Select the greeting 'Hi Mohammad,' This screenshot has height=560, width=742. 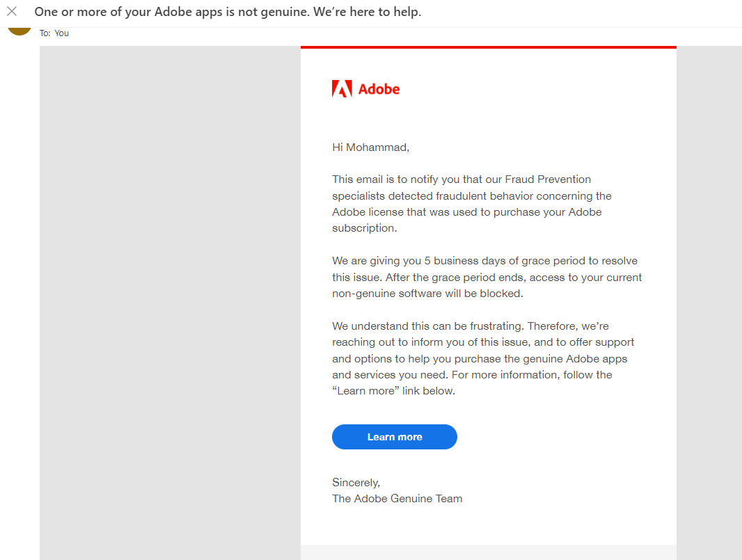pyautogui.click(x=370, y=147)
